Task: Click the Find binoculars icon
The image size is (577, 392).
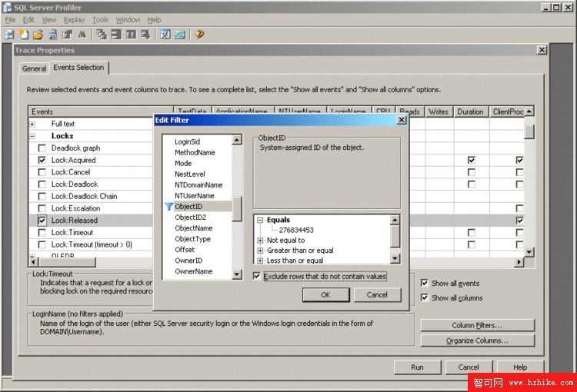Action: tap(82, 35)
